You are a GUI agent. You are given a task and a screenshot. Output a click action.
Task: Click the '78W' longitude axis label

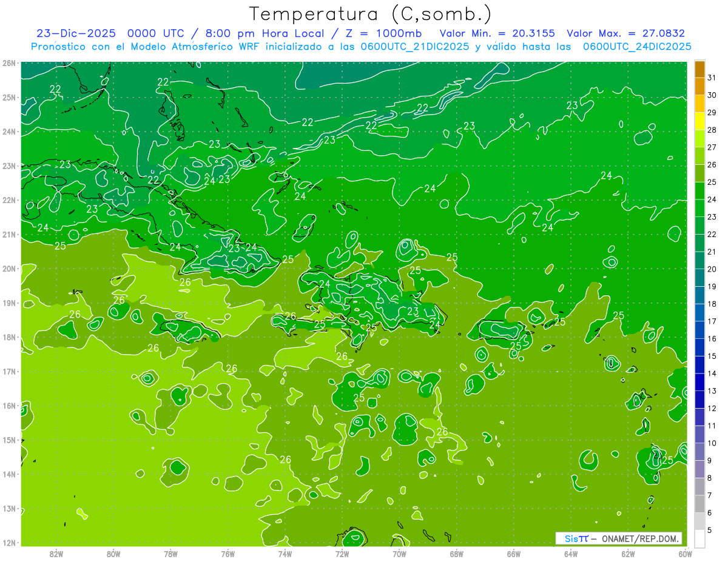(170, 554)
